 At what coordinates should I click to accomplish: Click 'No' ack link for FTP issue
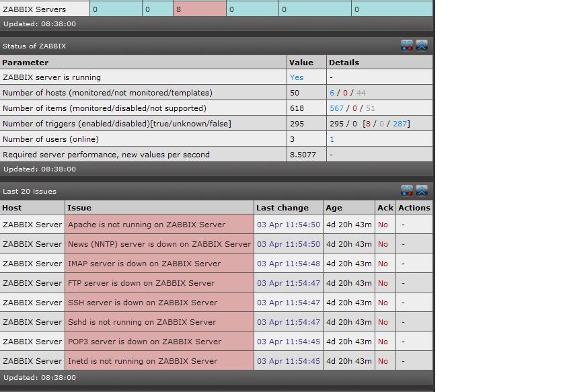[x=383, y=283]
